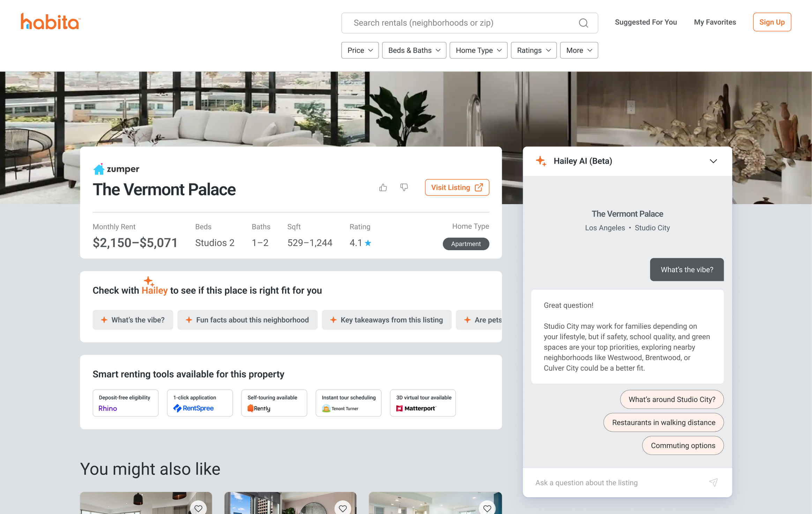Open the RentSpree 1-click application tile
The image size is (812, 514).
click(200, 403)
